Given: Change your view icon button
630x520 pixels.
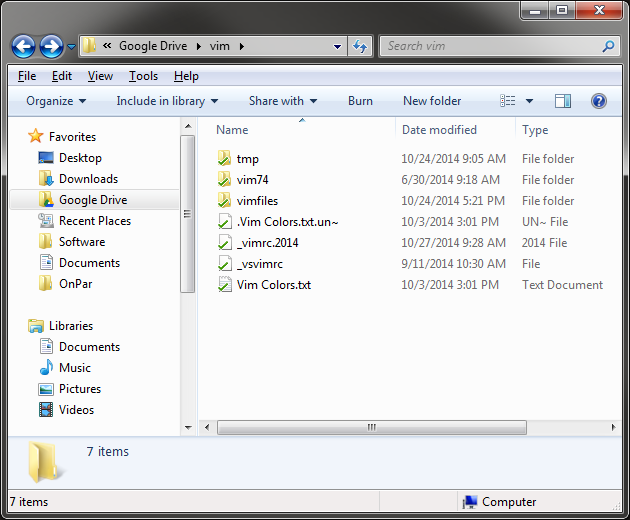Looking at the screenshot, I should [x=507, y=101].
